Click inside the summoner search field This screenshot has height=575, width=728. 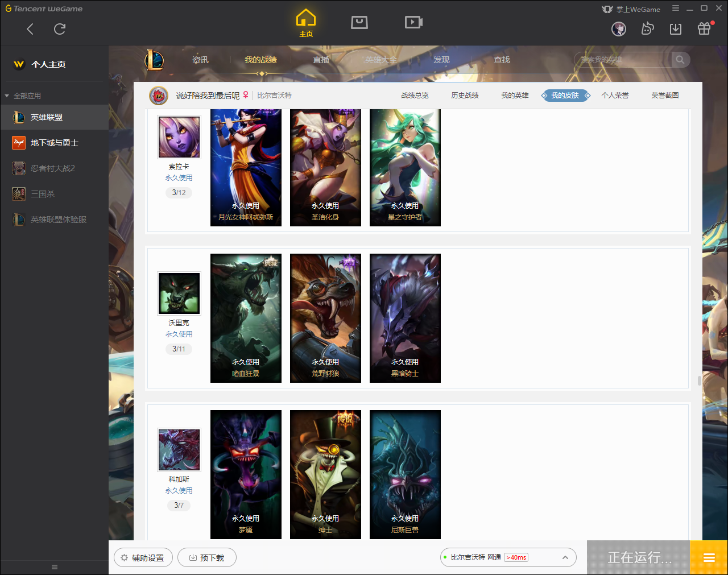click(x=623, y=60)
